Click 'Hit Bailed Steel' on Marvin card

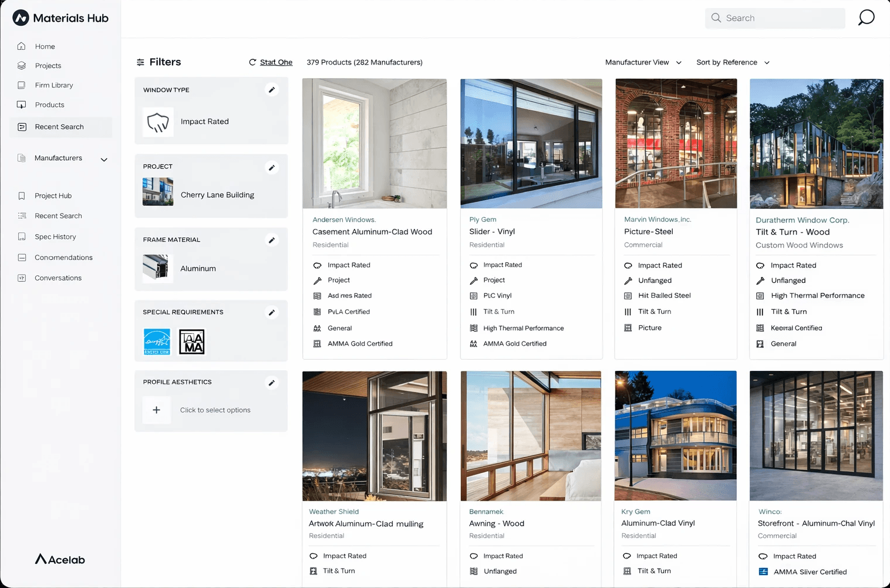tap(665, 296)
